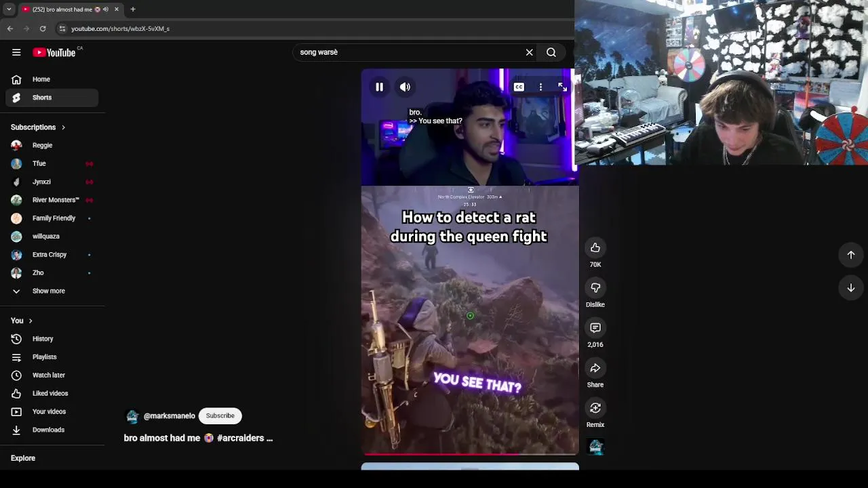Open Downloads
The image size is (868, 488).
[x=52, y=430]
